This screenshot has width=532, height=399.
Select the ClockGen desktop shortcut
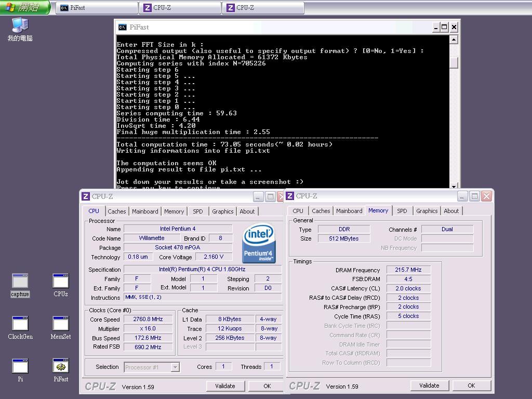coord(20,328)
